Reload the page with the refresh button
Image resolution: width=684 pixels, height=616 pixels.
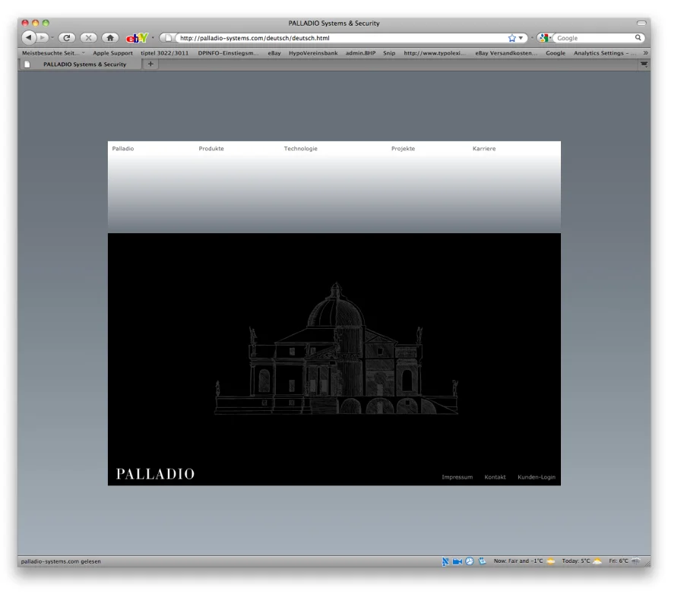[x=67, y=37]
